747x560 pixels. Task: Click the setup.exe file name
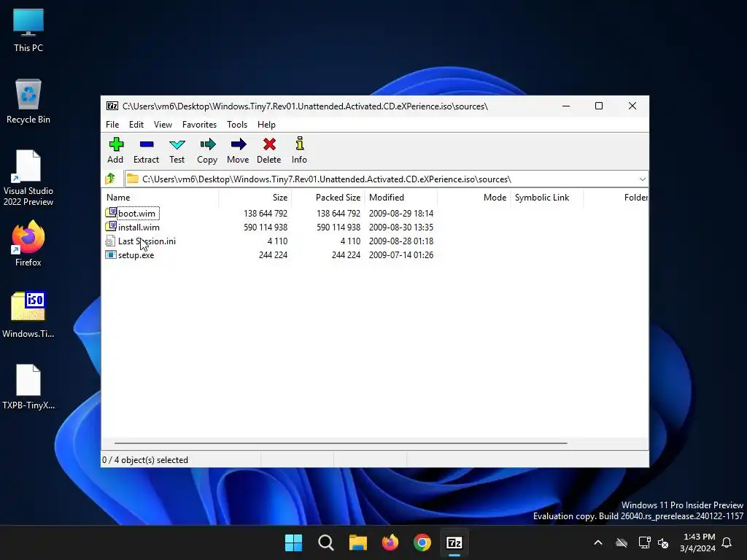coord(136,254)
